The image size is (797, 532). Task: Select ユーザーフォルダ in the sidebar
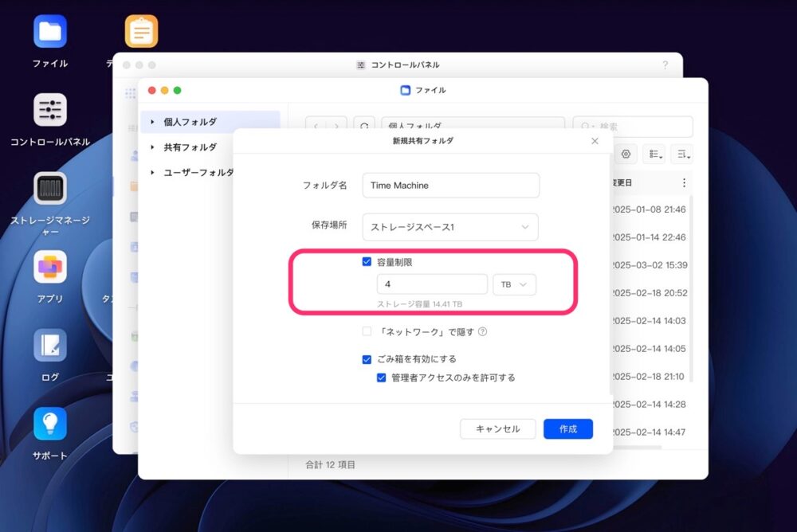click(x=198, y=172)
